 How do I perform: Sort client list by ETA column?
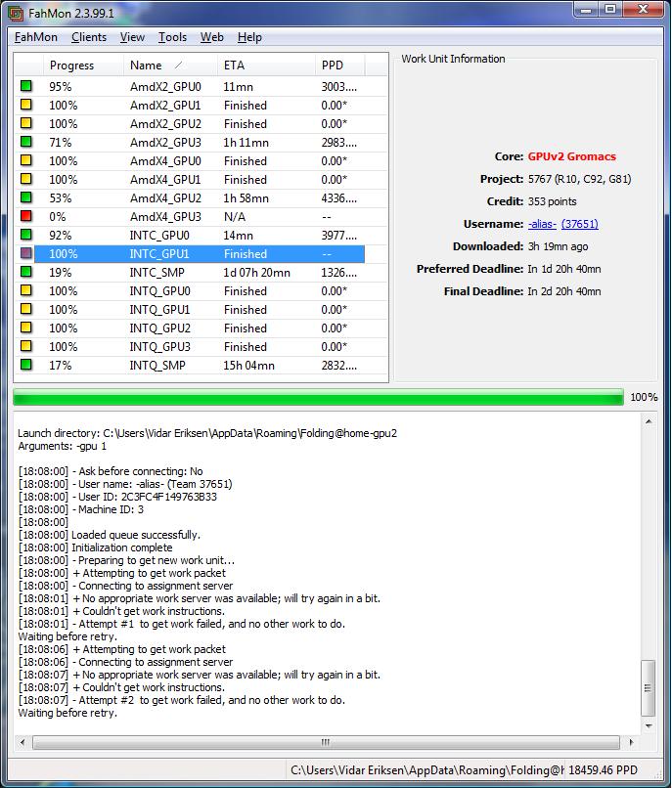coord(266,66)
